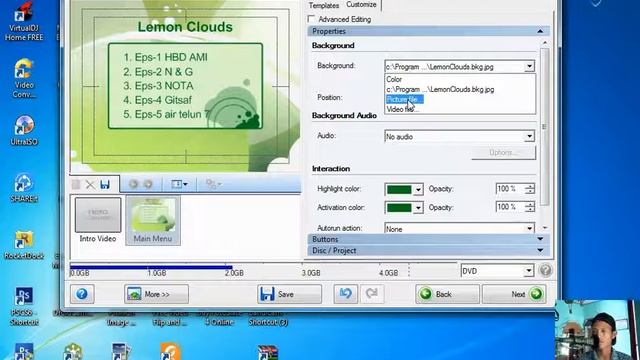The width and height of the screenshot is (640, 360).
Task: Switch to the Templates tab
Action: 324,5
